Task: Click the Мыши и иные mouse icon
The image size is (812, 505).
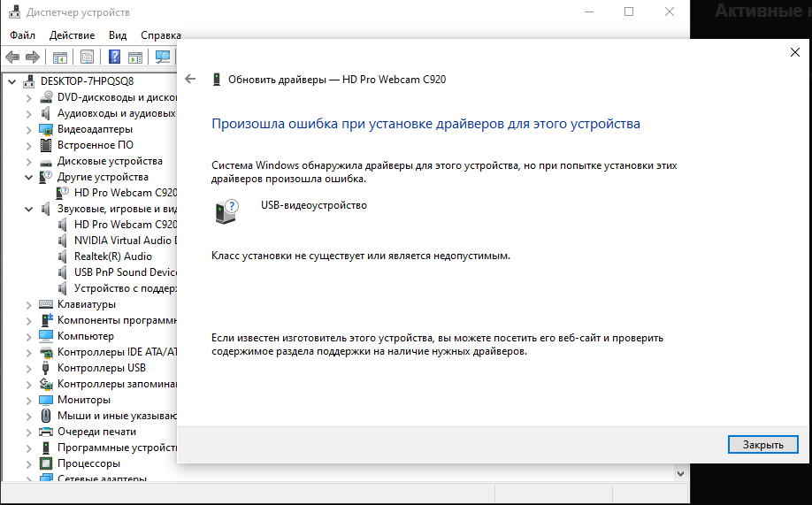Action: click(46, 416)
